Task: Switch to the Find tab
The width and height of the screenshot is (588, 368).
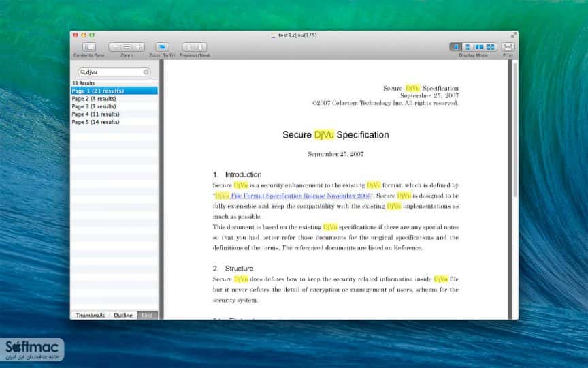Action: (147, 315)
